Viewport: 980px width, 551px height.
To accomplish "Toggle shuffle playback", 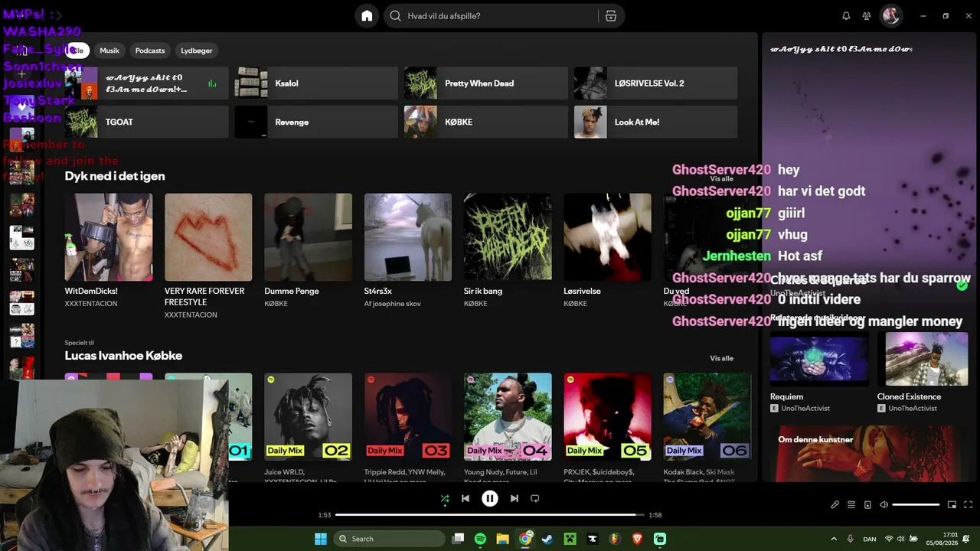I will pyautogui.click(x=445, y=498).
